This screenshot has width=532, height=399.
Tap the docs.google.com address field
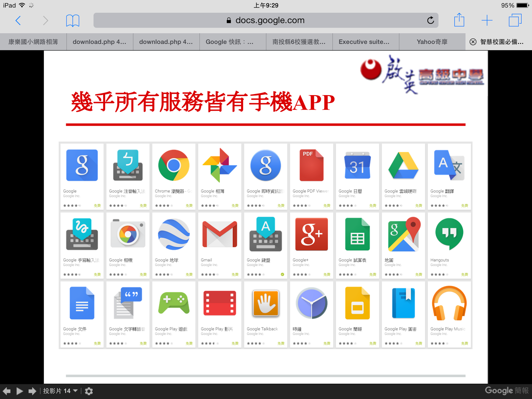(266, 20)
